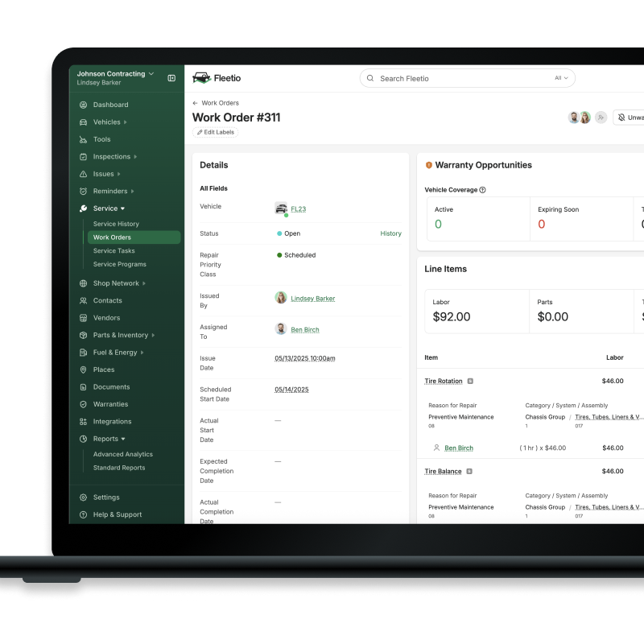The height and width of the screenshot is (644, 644).
Task: Click the note icon beside Tire Balance
Action: point(469,471)
